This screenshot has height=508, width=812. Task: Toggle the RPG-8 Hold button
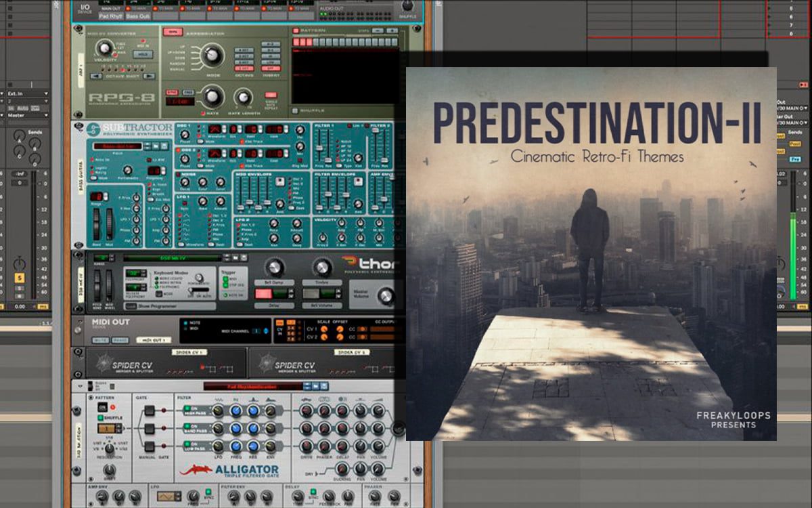pyautogui.click(x=142, y=54)
